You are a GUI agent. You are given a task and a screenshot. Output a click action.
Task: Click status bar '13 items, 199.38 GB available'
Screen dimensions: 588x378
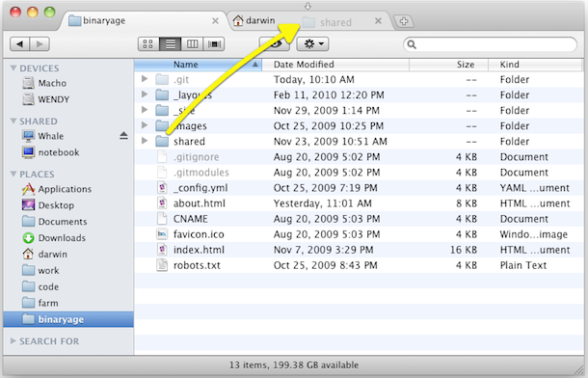[x=294, y=364]
